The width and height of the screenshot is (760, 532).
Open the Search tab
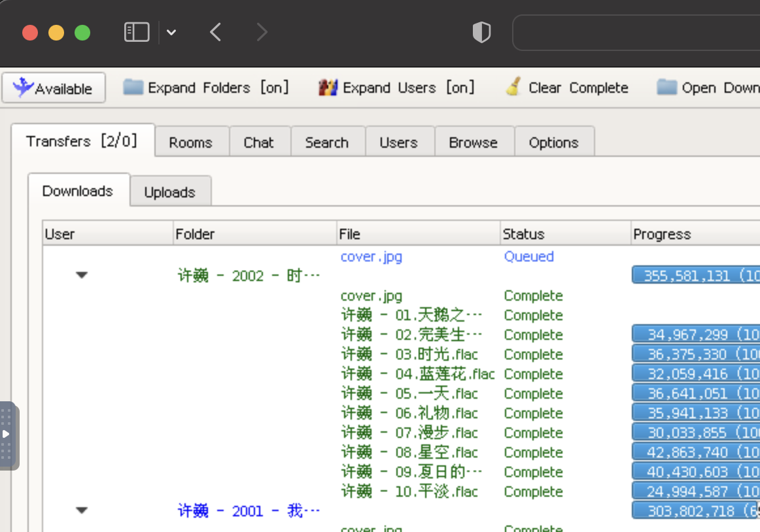327,142
